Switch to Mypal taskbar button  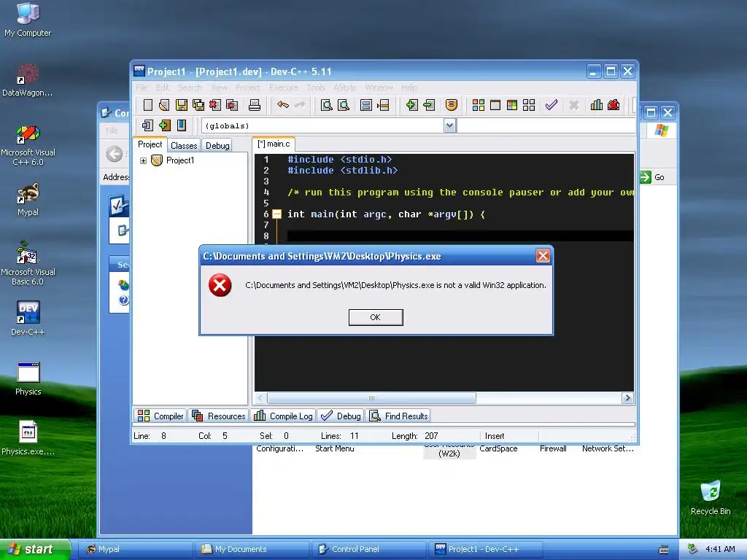coord(136,549)
